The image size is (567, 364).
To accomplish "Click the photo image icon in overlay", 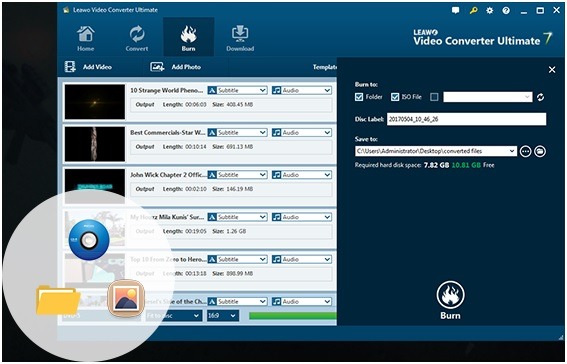I will pyautogui.click(x=126, y=299).
